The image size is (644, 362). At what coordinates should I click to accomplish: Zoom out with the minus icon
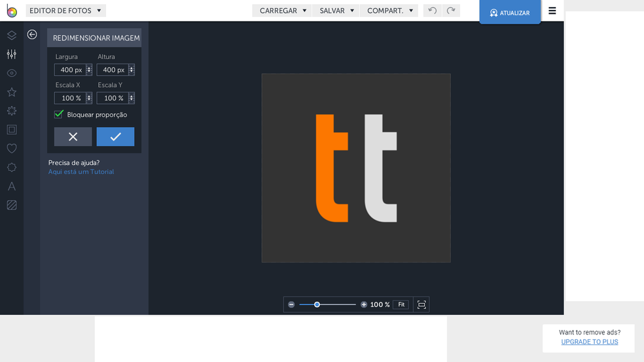click(291, 304)
